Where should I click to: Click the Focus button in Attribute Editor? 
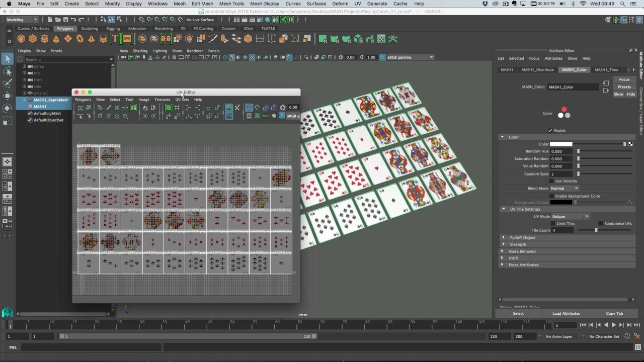(624, 79)
